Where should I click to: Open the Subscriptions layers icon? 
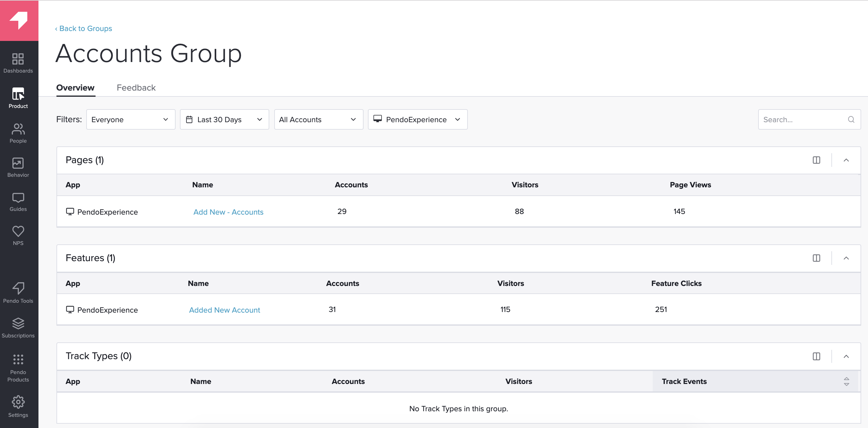[18, 323]
